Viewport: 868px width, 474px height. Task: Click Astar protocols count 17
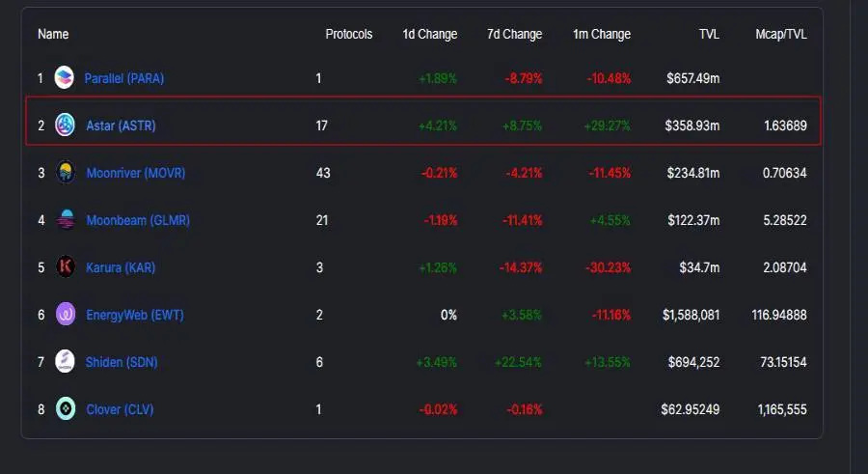[x=321, y=125]
